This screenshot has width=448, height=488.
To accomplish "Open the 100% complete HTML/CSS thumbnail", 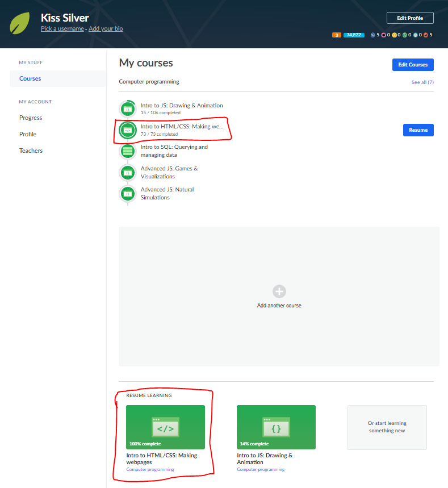I will (x=165, y=427).
